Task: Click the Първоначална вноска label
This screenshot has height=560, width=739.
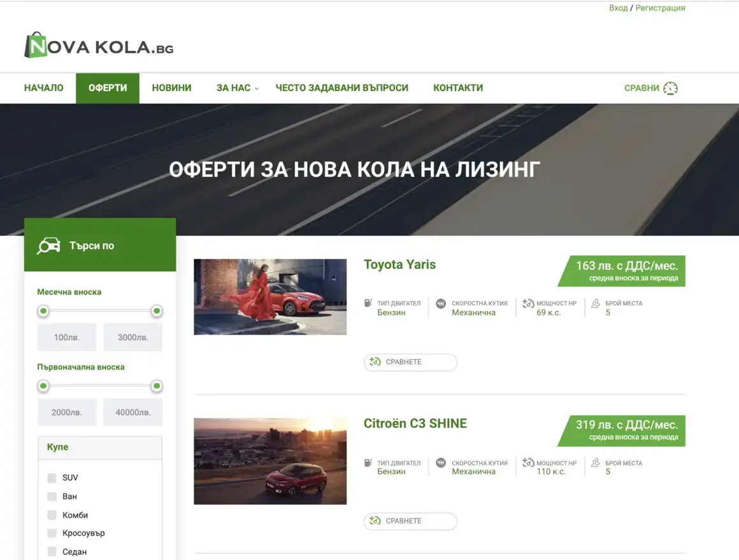Action: [x=81, y=367]
